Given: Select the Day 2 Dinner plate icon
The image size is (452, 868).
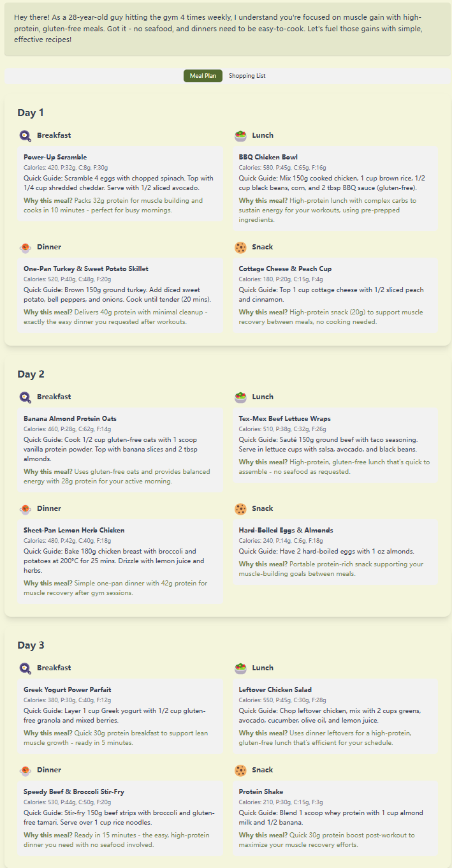Looking at the screenshot, I should pos(26,509).
